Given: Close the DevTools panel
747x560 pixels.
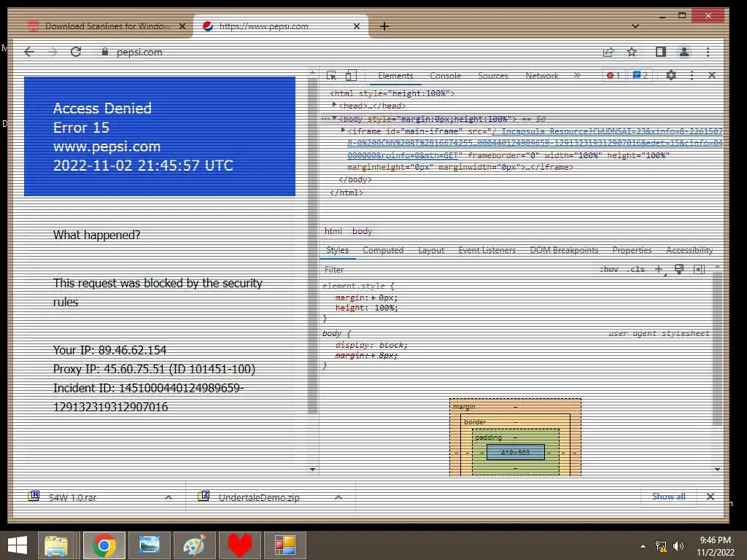Looking at the screenshot, I should [x=712, y=75].
